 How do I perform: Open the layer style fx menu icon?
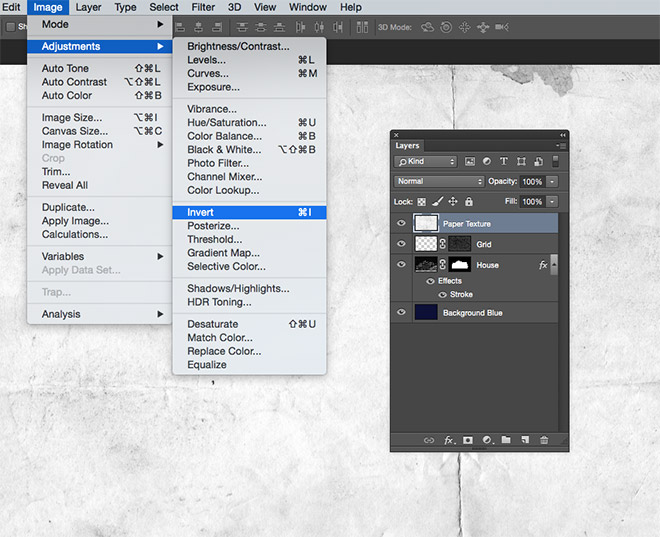coord(449,440)
